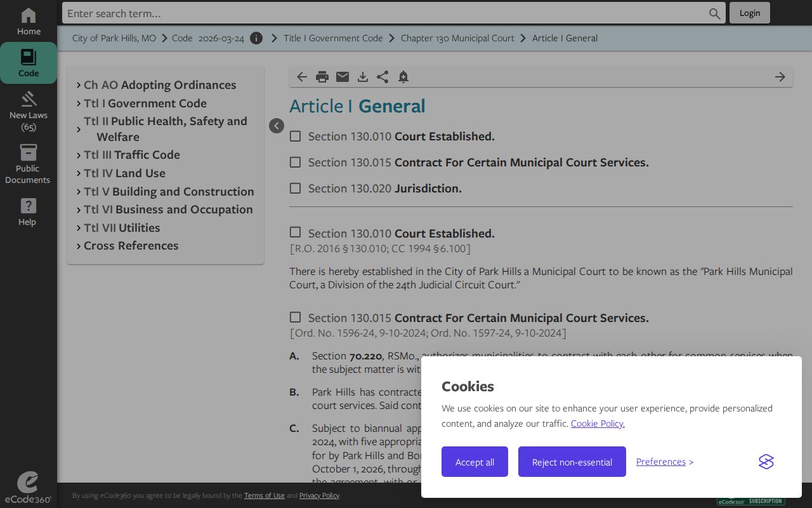This screenshot has width=812, height=508.
Task: Expand Ttl II Public Health chevron
Action: pos(79,129)
